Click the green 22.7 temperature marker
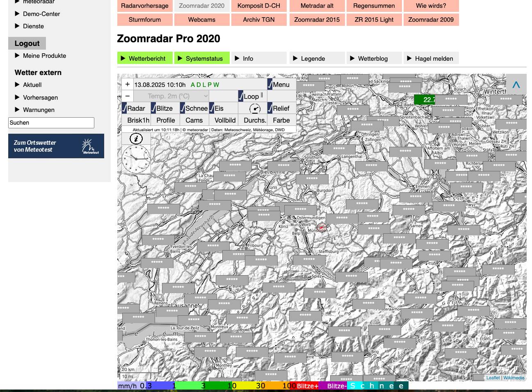This screenshot has height=392, width=532. (x=425, y=100)
